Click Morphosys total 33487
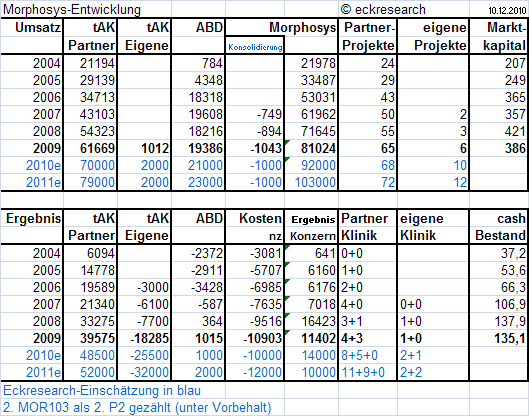529x416 pixels. point(318,80)
